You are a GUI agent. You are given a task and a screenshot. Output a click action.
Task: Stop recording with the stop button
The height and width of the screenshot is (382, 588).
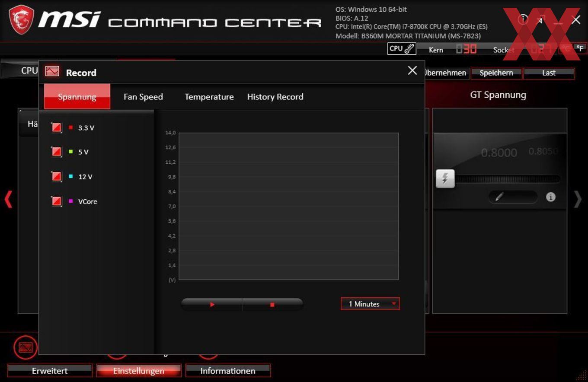tap(272, 305)
